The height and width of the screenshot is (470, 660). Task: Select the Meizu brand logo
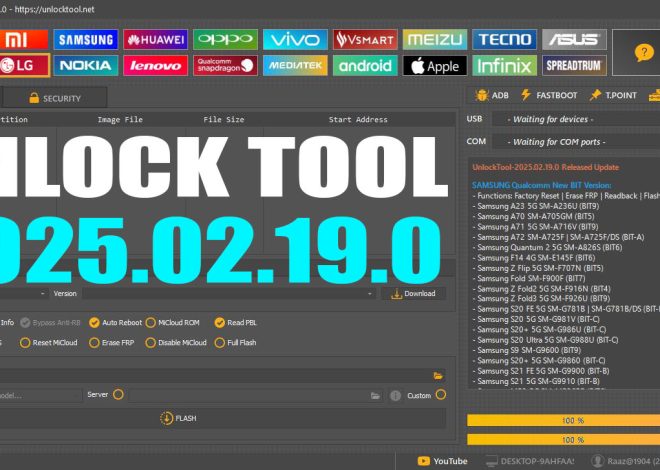click(435, 40)
